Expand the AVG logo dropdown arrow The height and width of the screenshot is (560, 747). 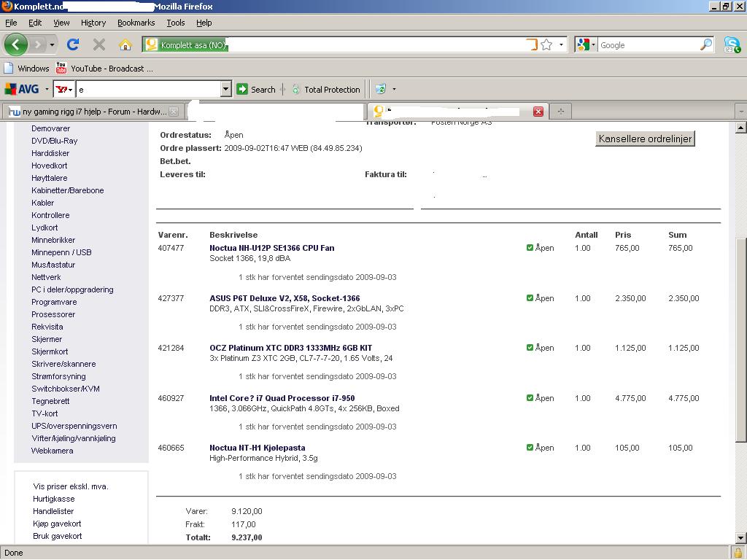[47, 89]
